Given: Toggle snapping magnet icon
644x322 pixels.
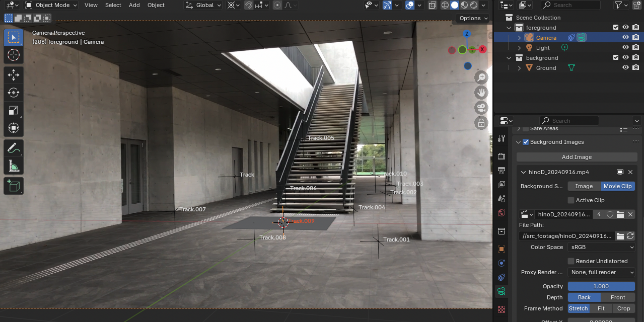Looking at the screenshot, I should tap(249, 5).
